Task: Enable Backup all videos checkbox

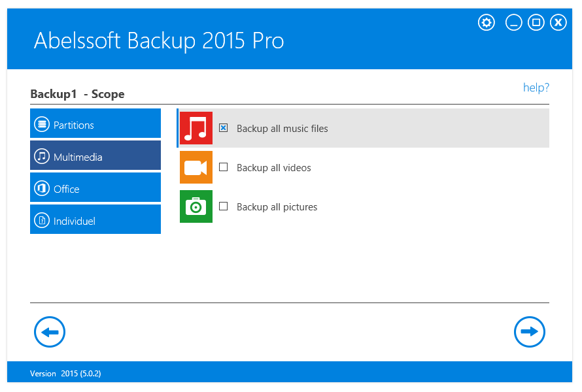Action: tap(223, 167)
